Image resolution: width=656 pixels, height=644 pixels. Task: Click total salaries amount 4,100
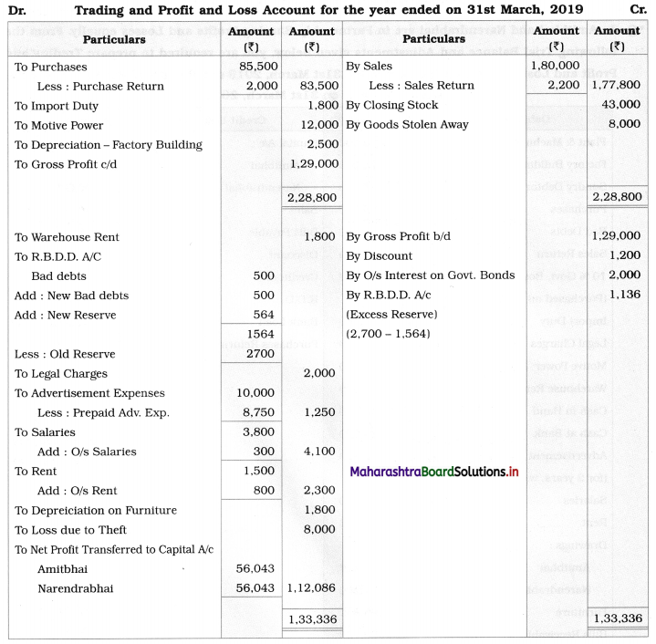319,452
